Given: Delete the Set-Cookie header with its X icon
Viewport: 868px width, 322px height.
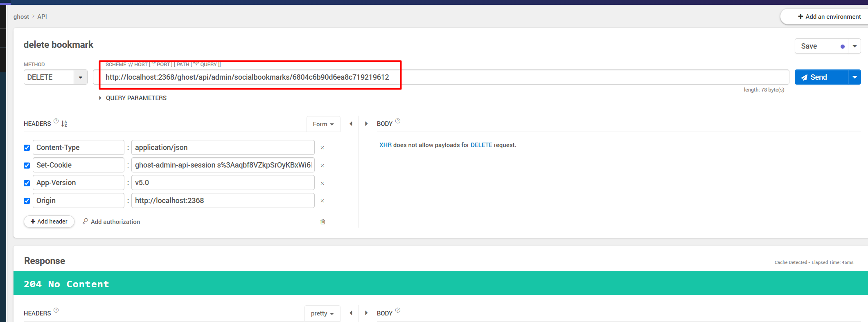Looking at the screenshot, I should [x=322, y=165].
